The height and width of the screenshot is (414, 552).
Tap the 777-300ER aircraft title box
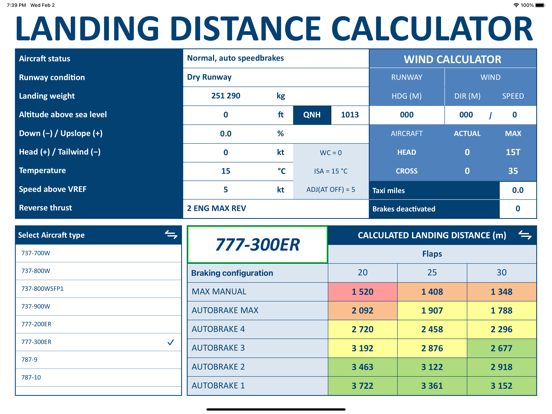[257, 245]
